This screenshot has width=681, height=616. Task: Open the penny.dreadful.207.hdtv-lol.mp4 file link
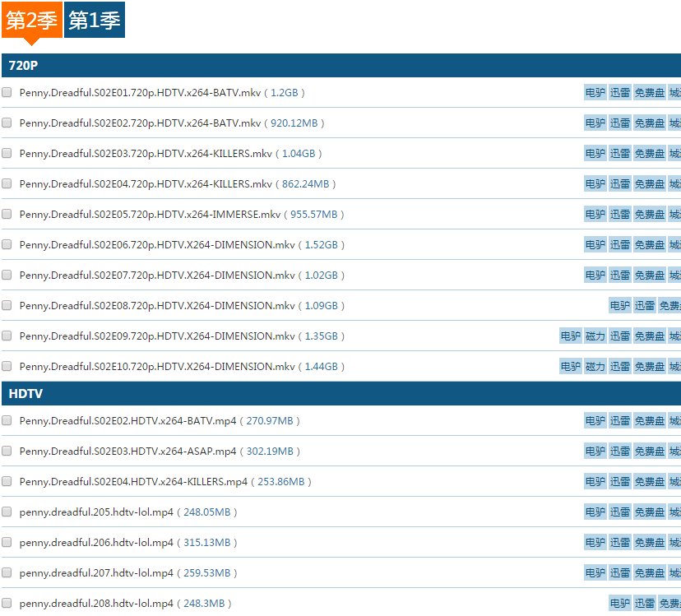pos(96,572)
